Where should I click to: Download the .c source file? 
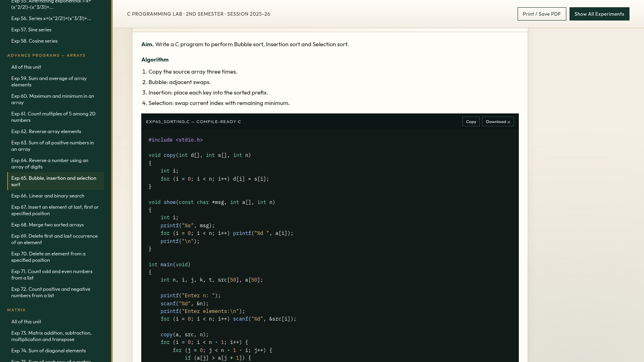pos(498,121)
